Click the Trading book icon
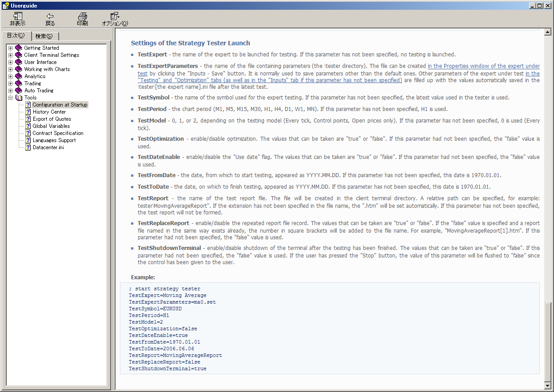The image size is (554, 392). 19,83
